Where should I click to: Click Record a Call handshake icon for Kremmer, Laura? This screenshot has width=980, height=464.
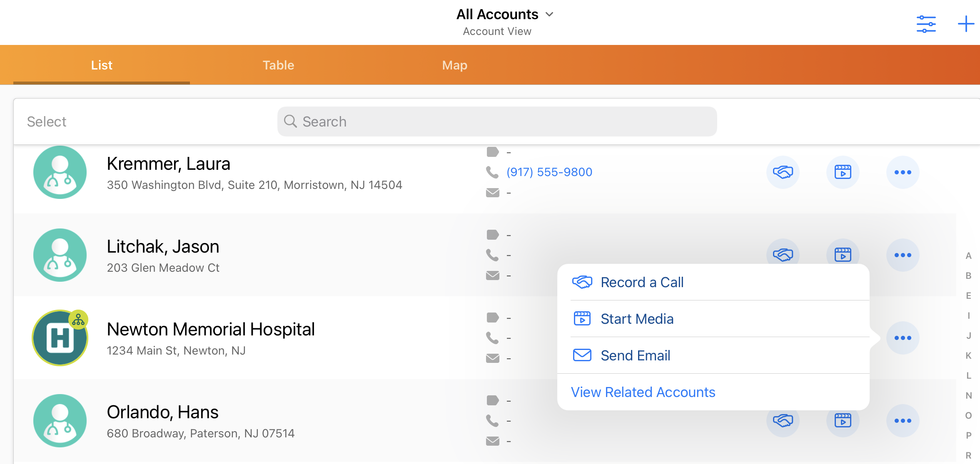[x=783, y=172]
